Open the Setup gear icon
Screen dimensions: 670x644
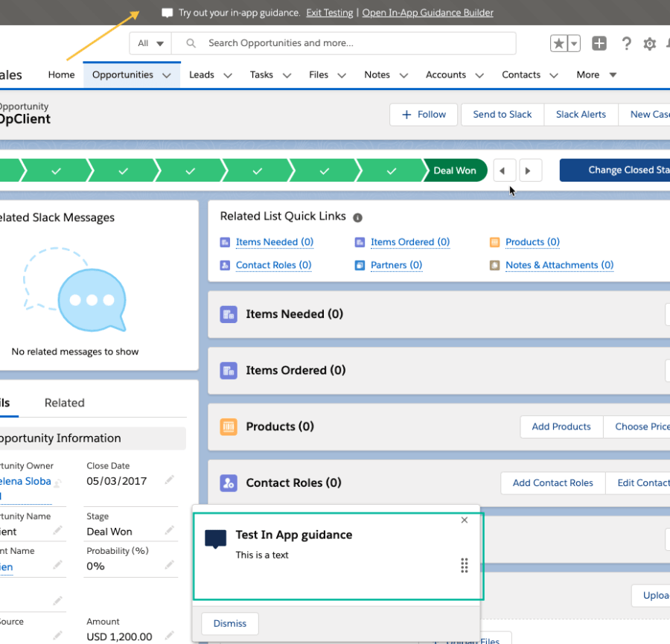[649, 44]
